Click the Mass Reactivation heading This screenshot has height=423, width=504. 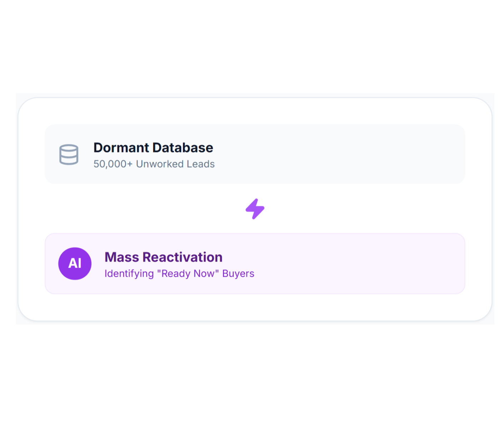pyautogui.click(x=163, y=257)
